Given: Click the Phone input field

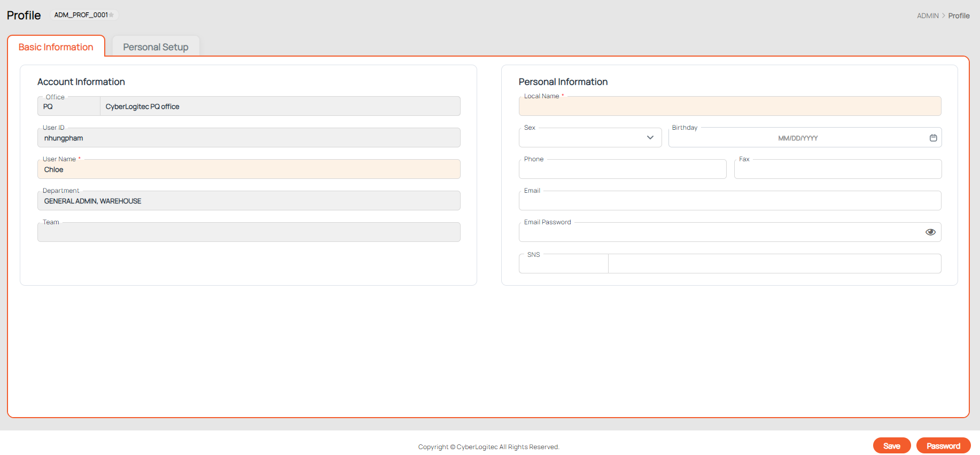Looking at the screenshot, I should pyautogui.click(x=622, y=170).
